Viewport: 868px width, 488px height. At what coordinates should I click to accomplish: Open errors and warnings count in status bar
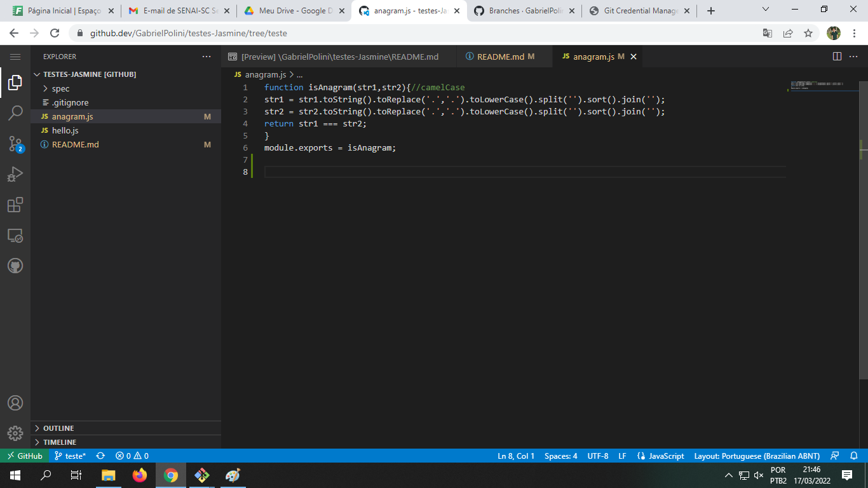pyautogui.click(x=132, y=456)
